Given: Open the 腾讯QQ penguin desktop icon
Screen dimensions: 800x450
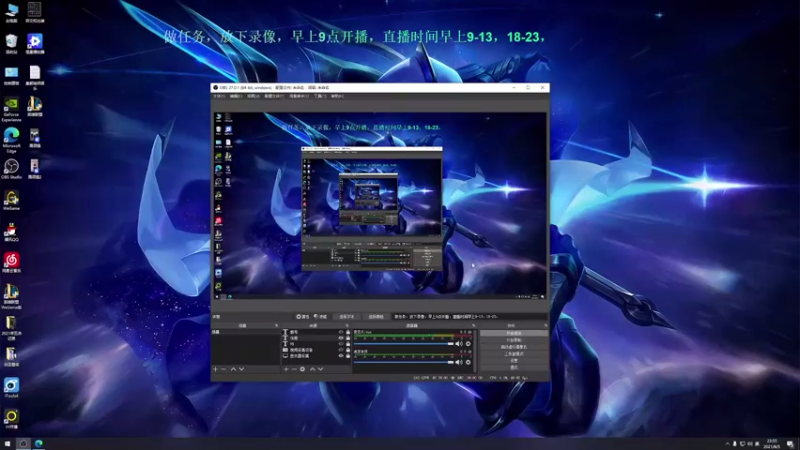Looking at the screenshot, I should coord(11,232).
